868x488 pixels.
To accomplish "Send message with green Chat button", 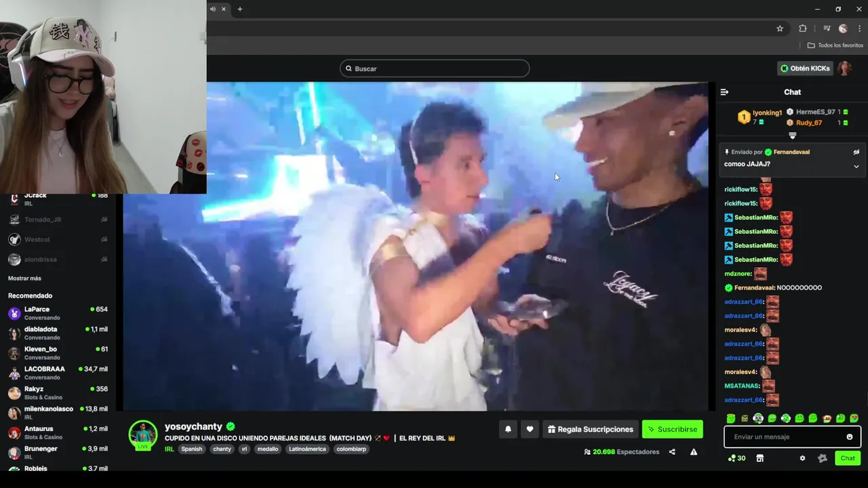I will (848, 458).
